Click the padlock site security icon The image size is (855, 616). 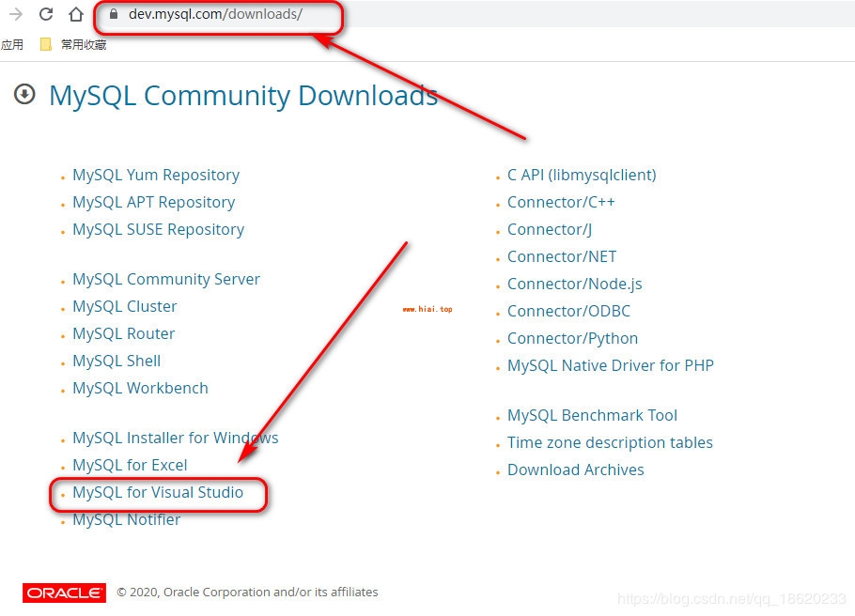tap(114, 14)
